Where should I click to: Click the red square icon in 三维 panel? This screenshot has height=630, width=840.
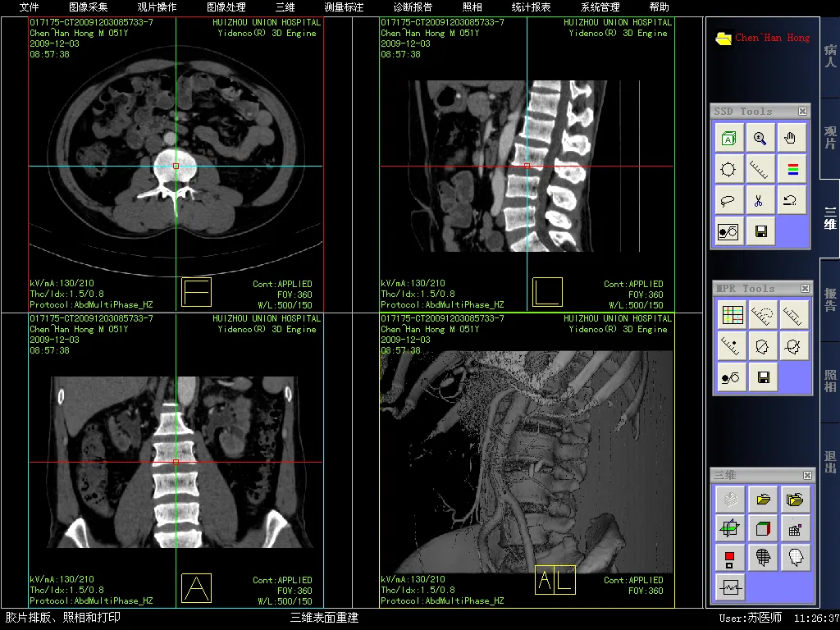click(x=730, y=559)
